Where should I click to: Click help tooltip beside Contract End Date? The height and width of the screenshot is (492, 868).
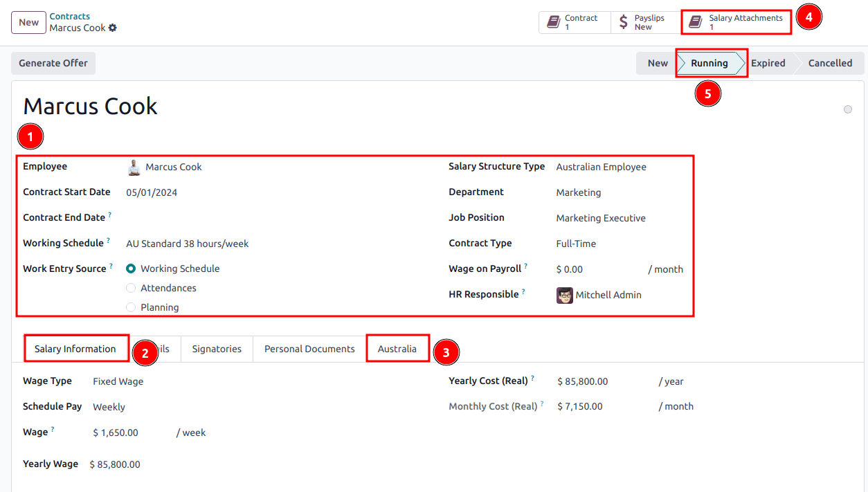[x=109, y=215]
